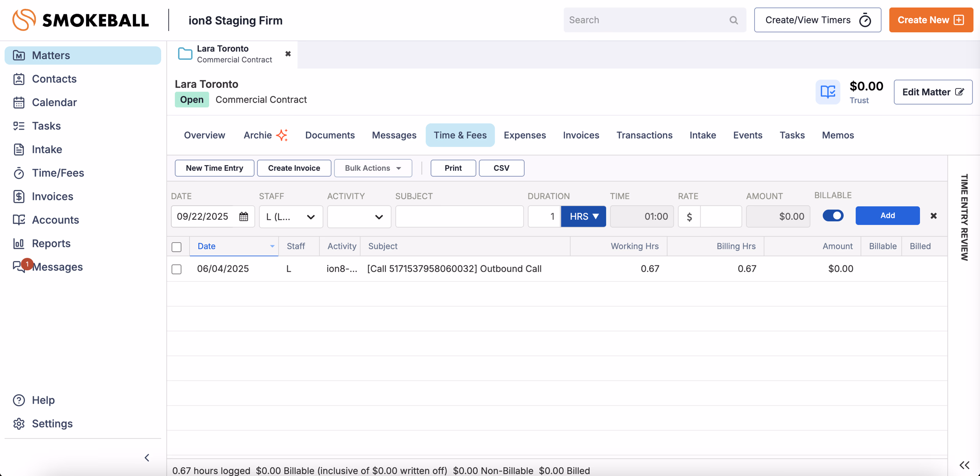
Task: Discard the new time entry row
Action: click(x=934, y=216)
